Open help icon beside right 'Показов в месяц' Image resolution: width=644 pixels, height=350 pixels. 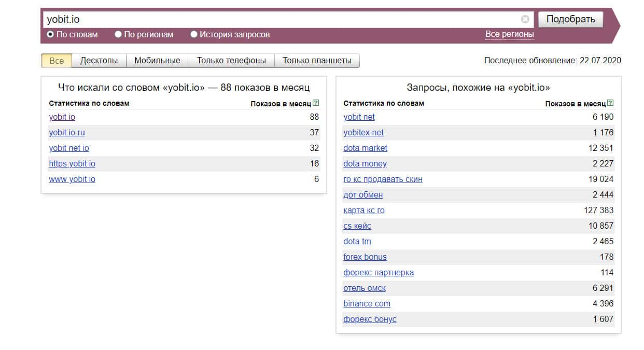click(610, 103)
